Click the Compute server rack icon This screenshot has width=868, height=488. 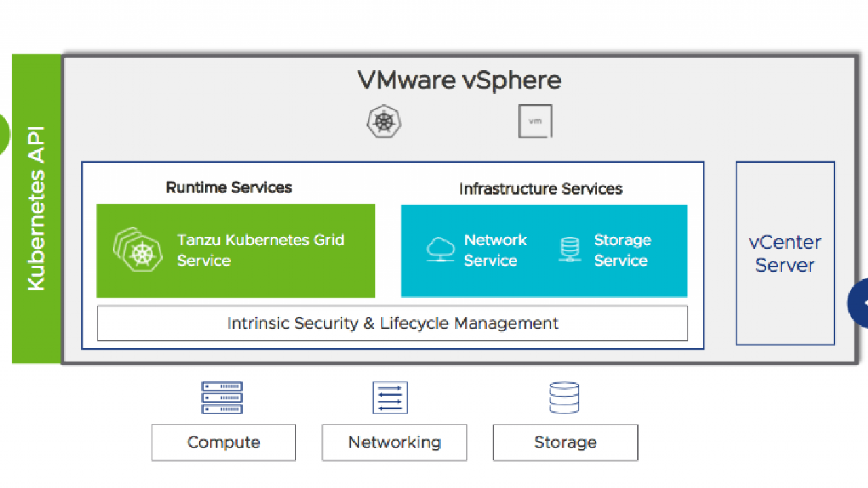click(222, 398)
